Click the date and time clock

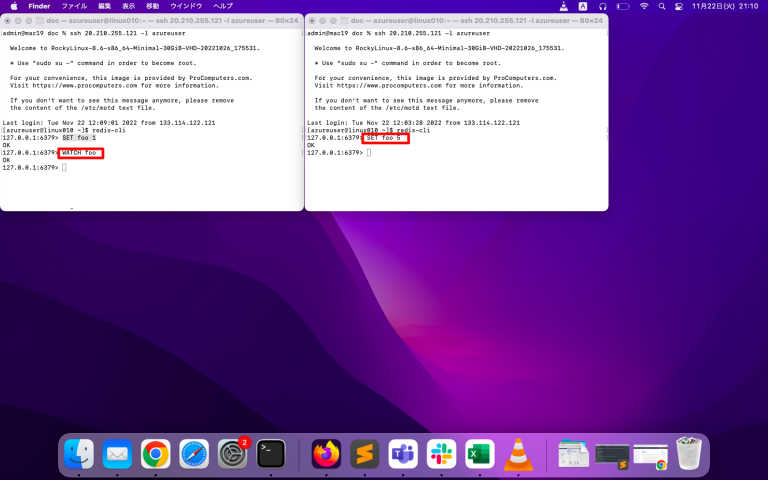pyautogui.click(x=727, y=6)
